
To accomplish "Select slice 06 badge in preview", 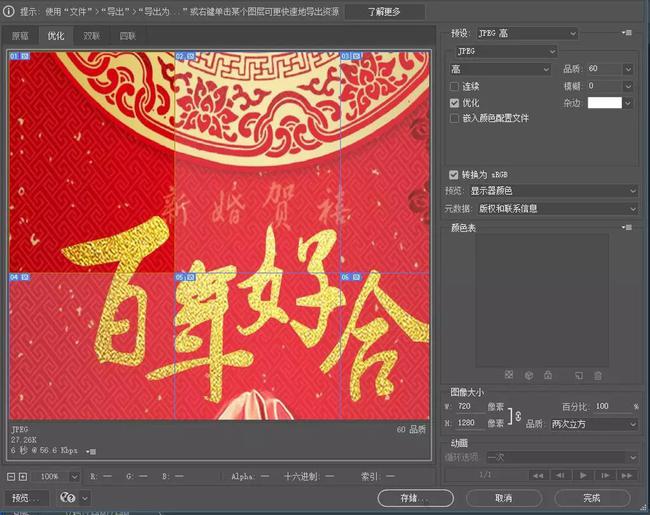I will click(x=351, y=277).
